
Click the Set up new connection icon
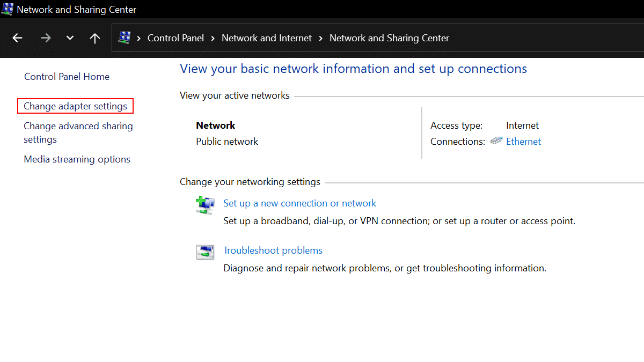205,205
